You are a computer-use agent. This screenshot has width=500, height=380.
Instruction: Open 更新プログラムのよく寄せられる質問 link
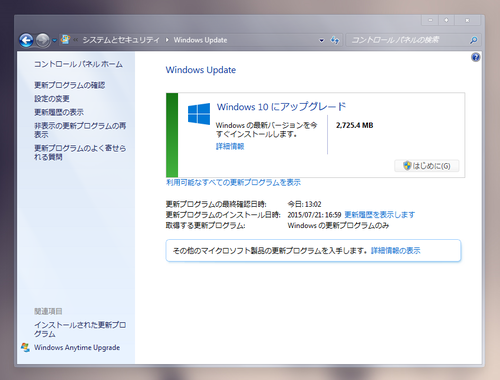(80, 152)
